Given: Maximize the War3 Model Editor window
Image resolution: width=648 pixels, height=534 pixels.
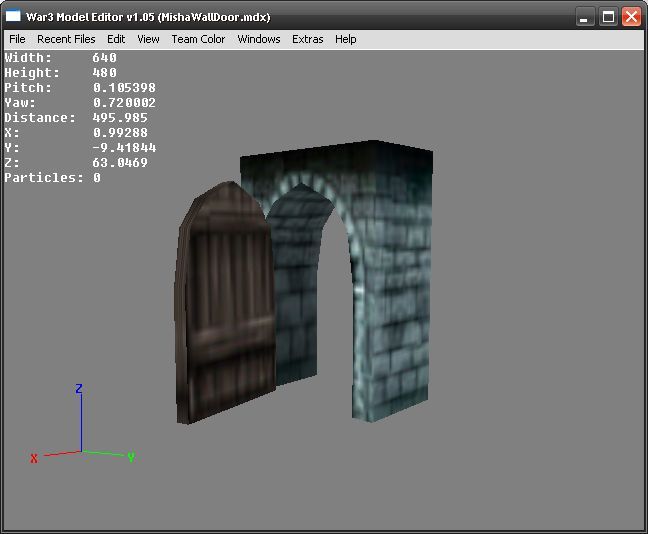Looking at the screenshot, I should (x=608, y=17).
